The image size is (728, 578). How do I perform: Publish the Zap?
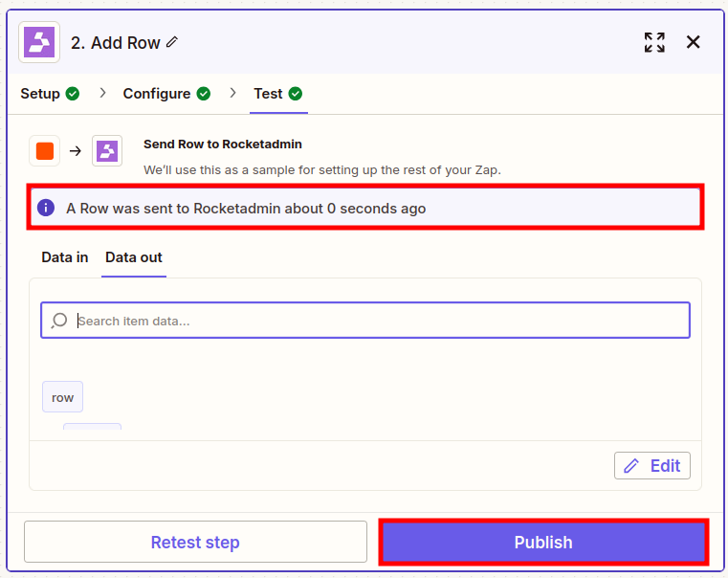click(543, 542)
